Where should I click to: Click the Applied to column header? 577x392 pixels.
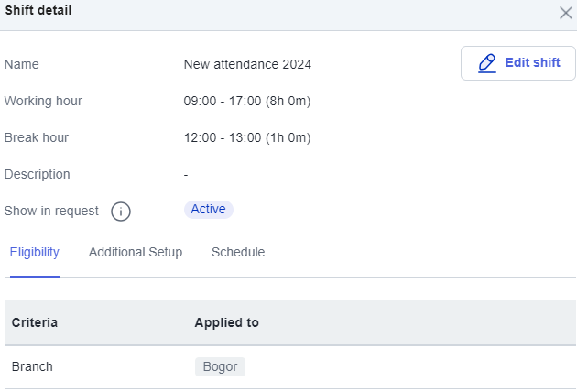pos(227,322)
